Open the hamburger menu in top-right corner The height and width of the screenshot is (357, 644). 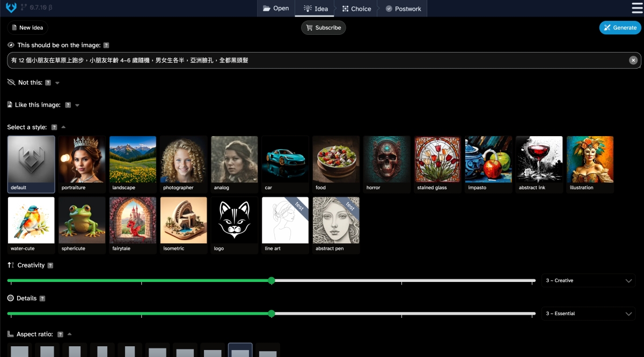(636, 8)
